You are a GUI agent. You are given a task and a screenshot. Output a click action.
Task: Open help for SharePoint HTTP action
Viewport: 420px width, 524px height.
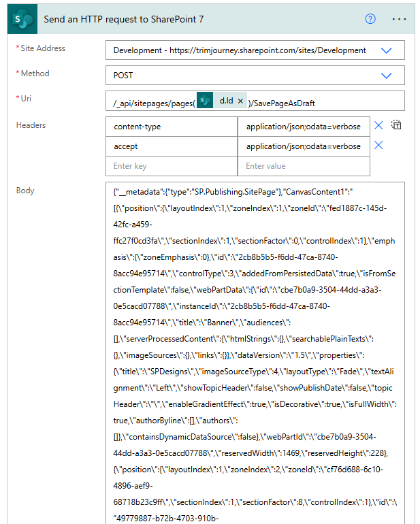coord(370,19)
